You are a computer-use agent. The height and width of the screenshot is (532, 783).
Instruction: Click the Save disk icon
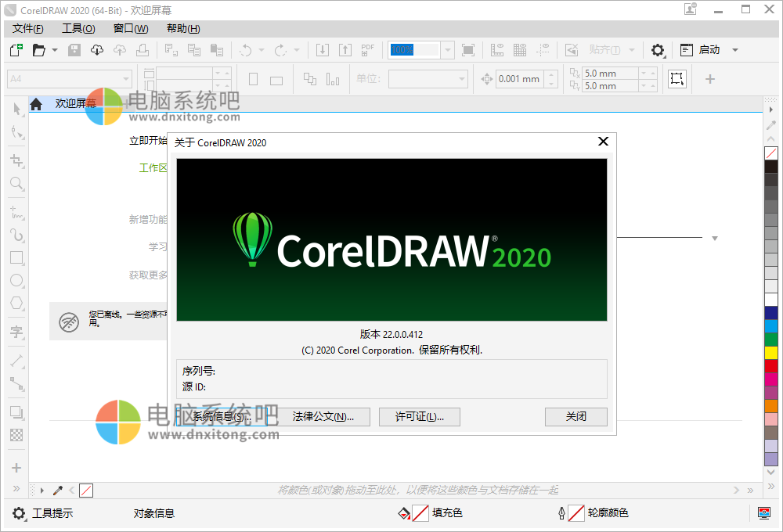(x=74, y=50)
